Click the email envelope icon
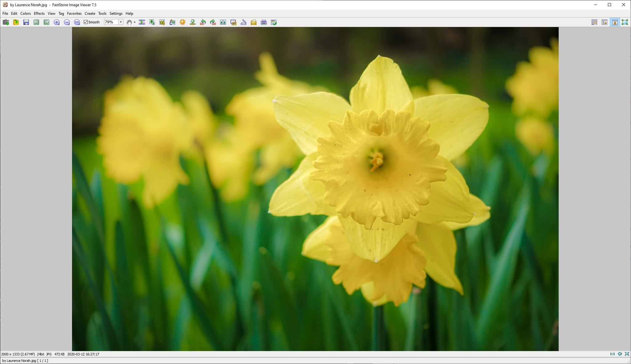 pyautogui.click(x=254, y=22)
